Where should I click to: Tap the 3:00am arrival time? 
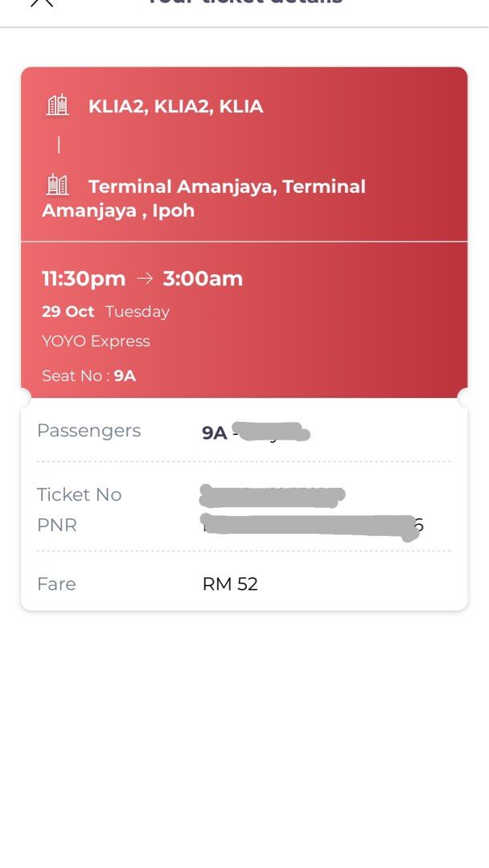click(203, 278)
